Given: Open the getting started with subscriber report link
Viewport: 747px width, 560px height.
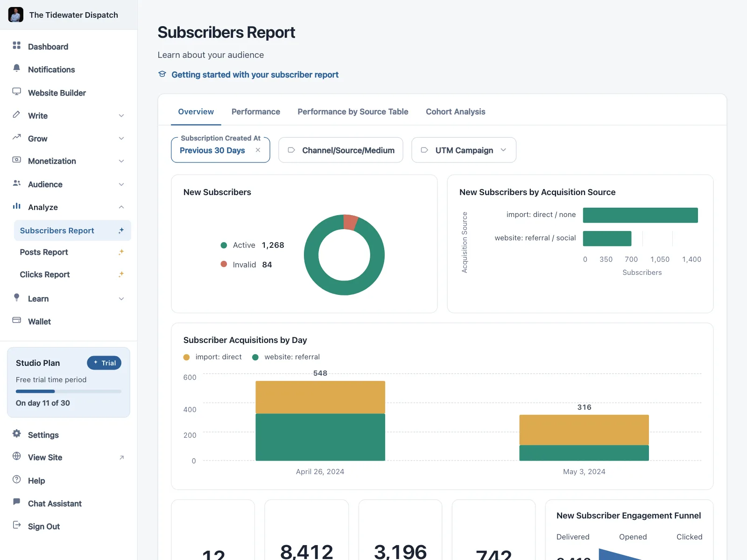Looking at the screenshot, I should (255, 75).
